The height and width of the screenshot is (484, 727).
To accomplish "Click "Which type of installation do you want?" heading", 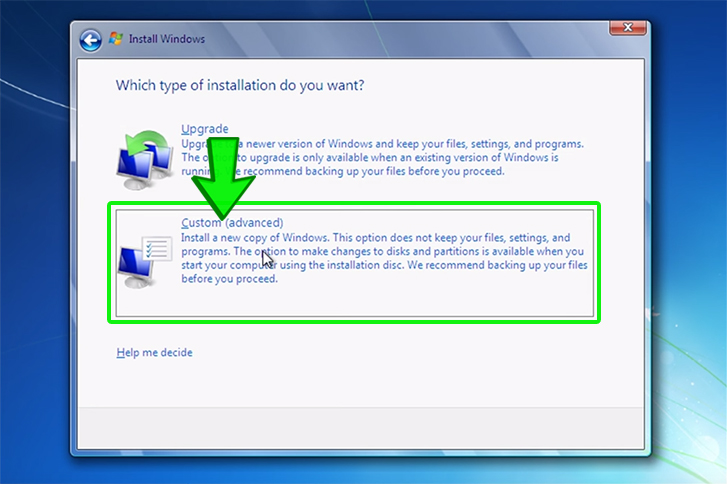I will tap(240, 85).
